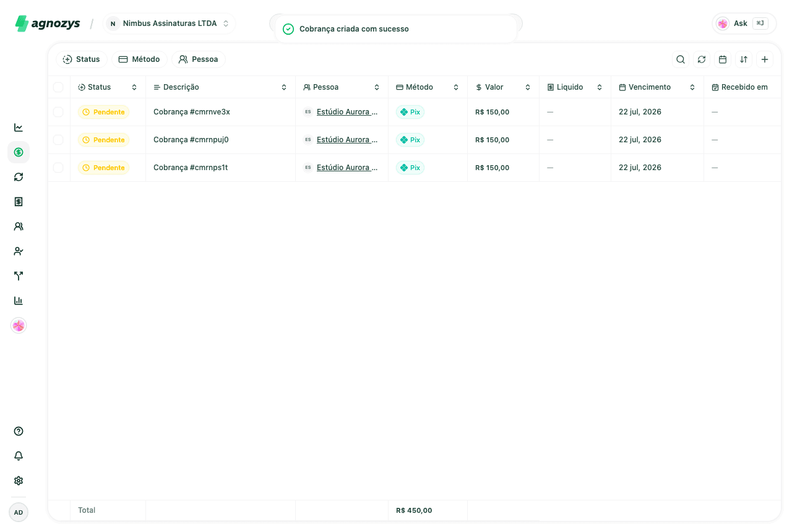
Task: Expand the Nimbus Assinaturas LTDA company switcher
Action: [x=170, y=24]
